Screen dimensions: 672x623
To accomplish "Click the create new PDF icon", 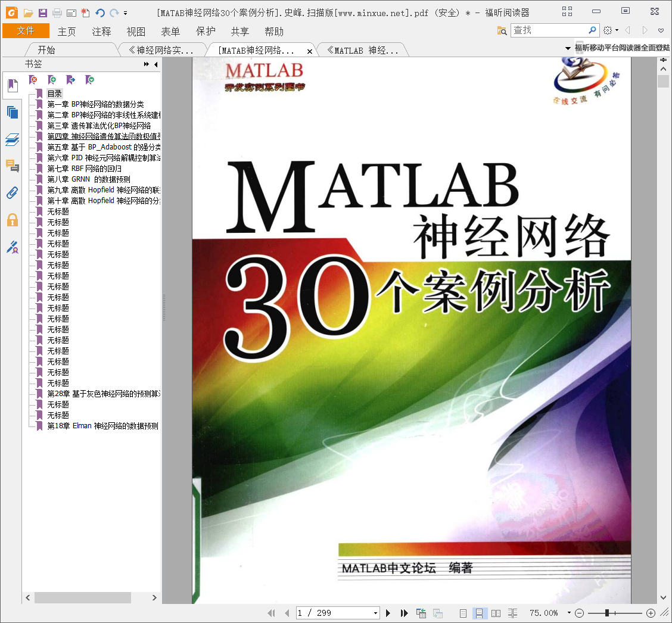I will point(86,13).
